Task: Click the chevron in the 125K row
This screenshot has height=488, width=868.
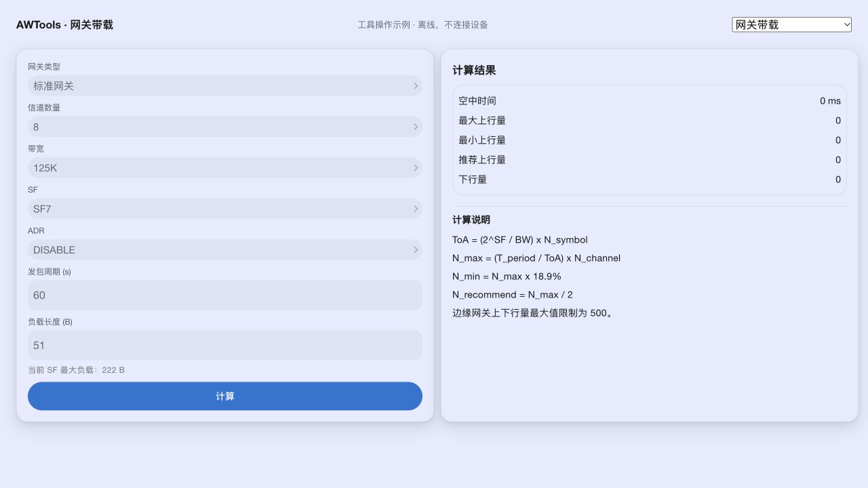Action: pyautogui.click(x=416, y=167)
